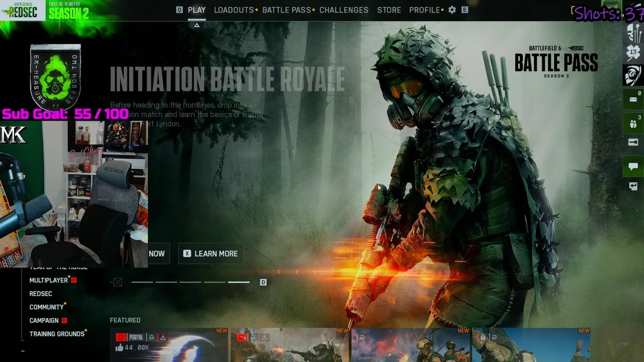Click the X key icon on Learn More
This screenshot has height=362, width=644.
(x=187, y=254)
